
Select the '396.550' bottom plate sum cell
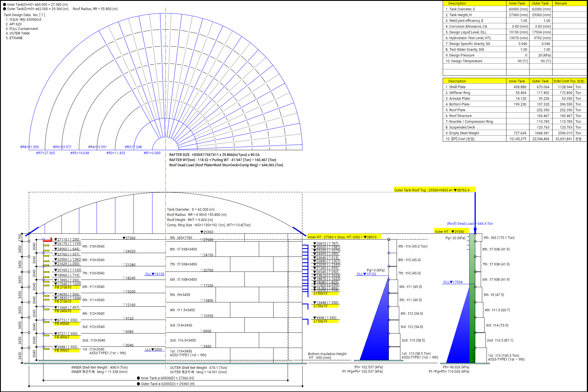[x=566, y=104]
